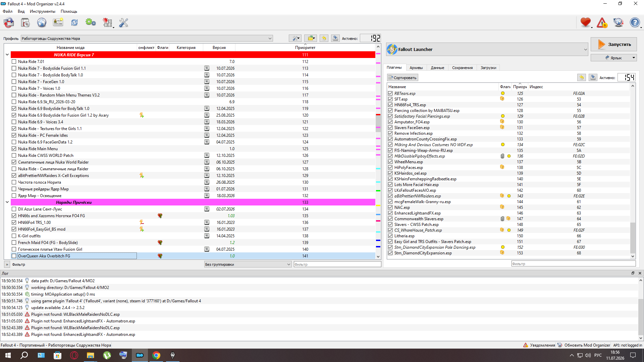Open File Explorer from taskbar
This screenshot has height=362, width=644.
pos(91,355)
